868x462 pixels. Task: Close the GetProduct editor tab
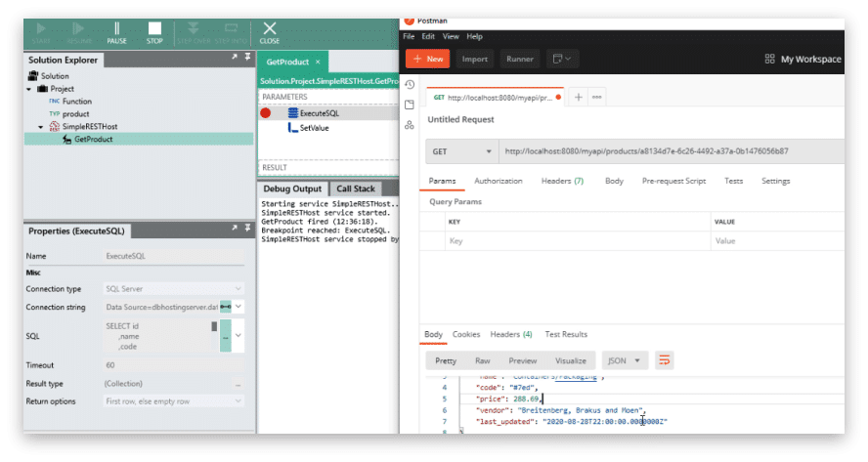[x=318, y=62]
